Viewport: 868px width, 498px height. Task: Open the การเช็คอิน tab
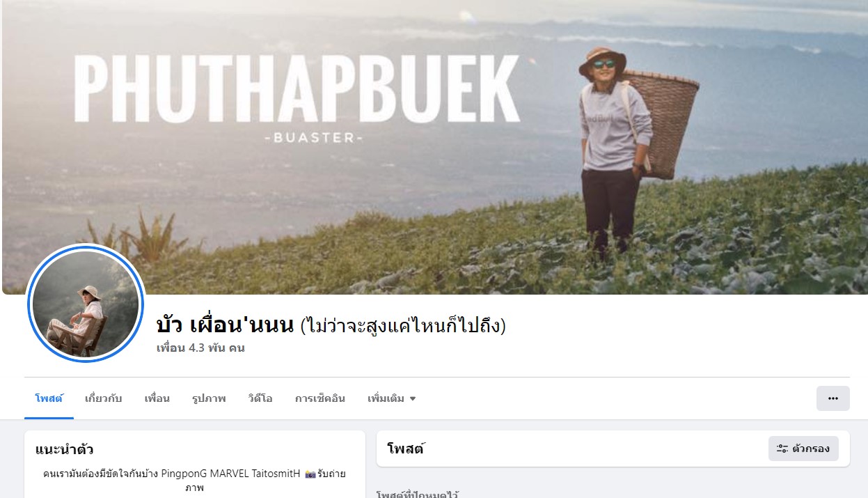click(320, 398)
